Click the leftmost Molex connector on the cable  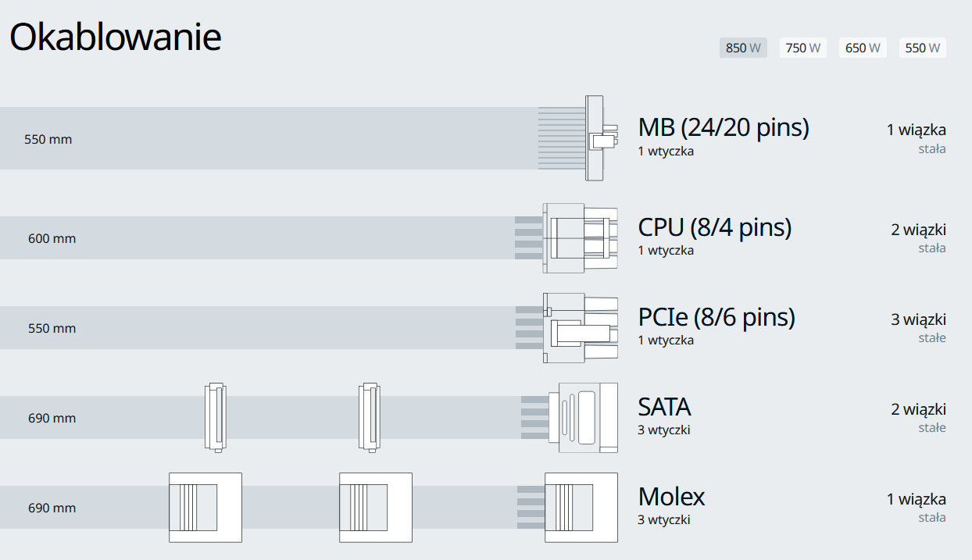tap(205, 508)
